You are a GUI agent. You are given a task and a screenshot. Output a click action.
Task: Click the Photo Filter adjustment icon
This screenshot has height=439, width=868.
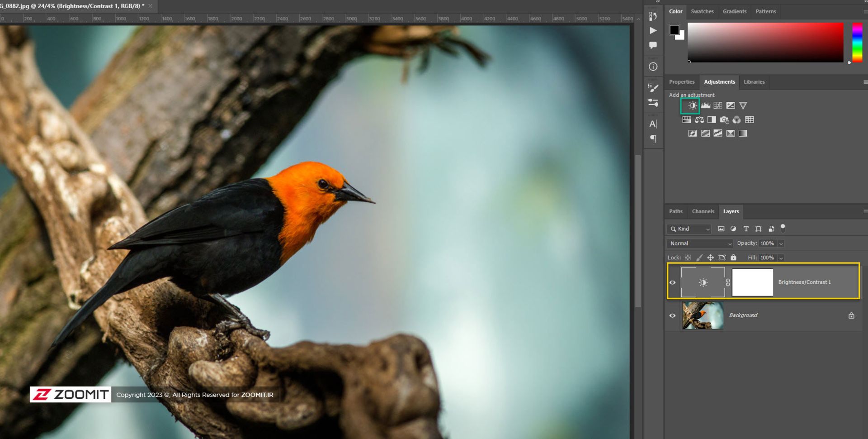(725, 120)
